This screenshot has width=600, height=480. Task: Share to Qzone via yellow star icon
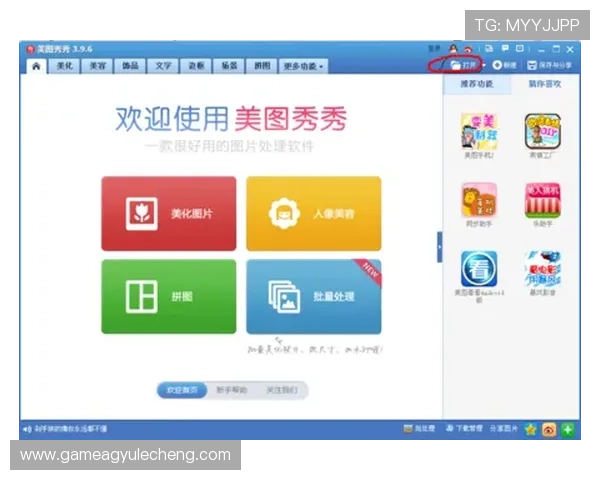(530, 429)
